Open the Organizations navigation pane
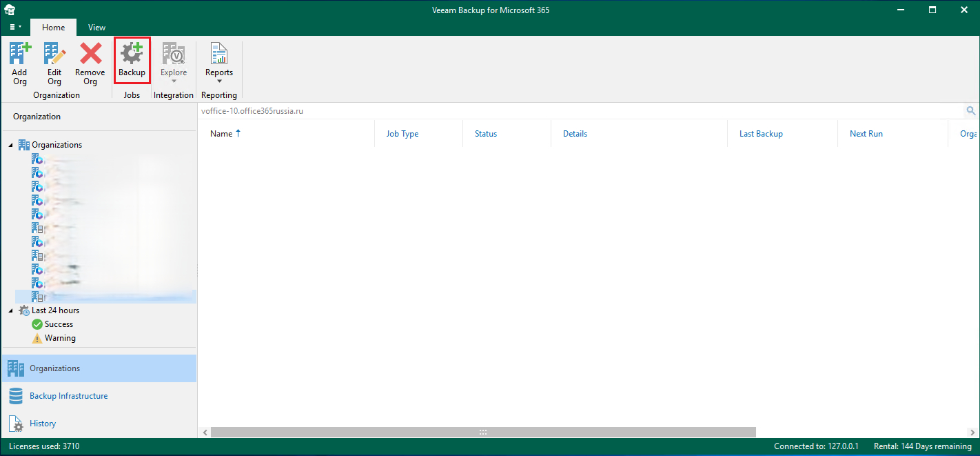Screen dimensions: 980x456 click(x=99, y=368)
